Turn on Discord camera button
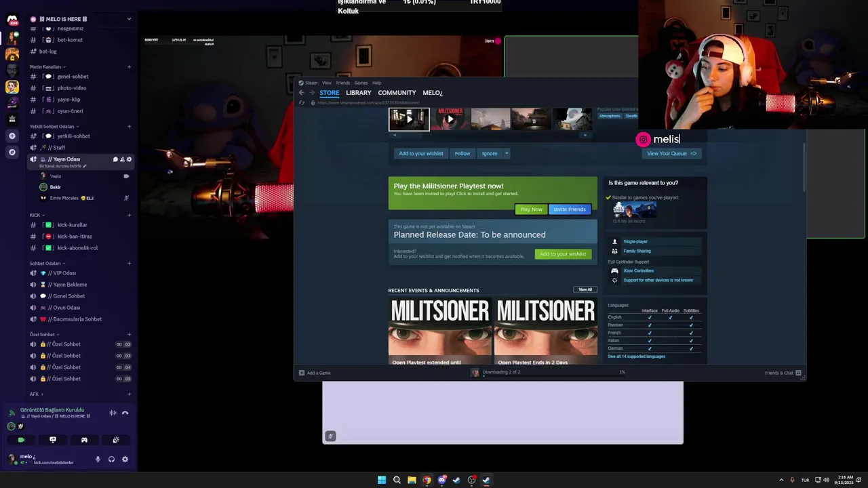This screenshot has width=868, height=488. coord(21,440)
